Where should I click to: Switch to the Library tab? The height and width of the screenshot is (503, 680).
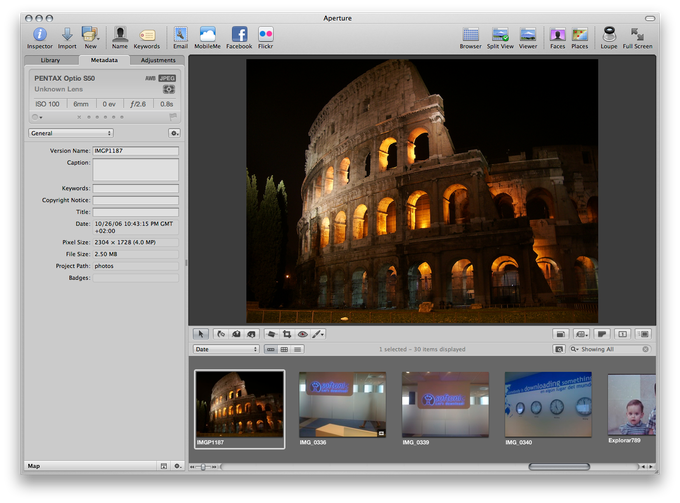tap(51, 60)
